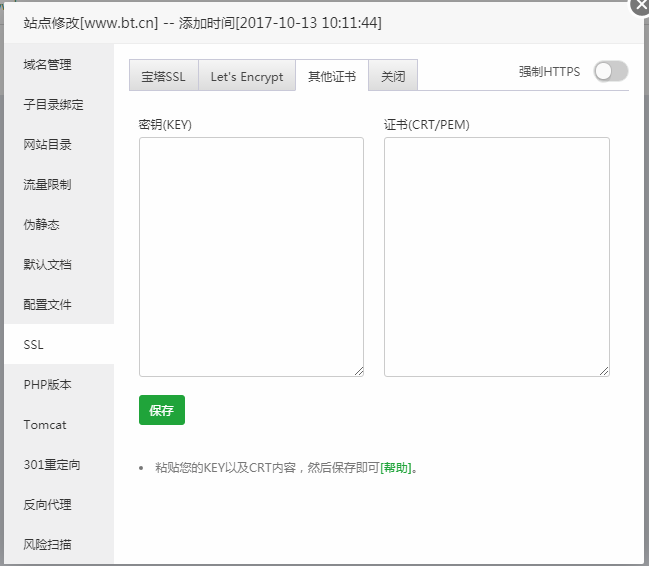Viewport: 649px width, 566px height.
Task: Open the 帮助 help link
Action: point(396,468)
